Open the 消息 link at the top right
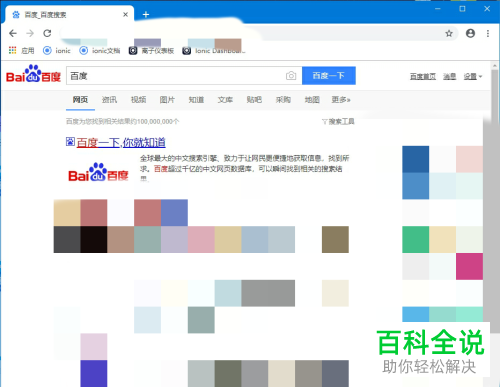The image size is (500, 387). point(449,77)
